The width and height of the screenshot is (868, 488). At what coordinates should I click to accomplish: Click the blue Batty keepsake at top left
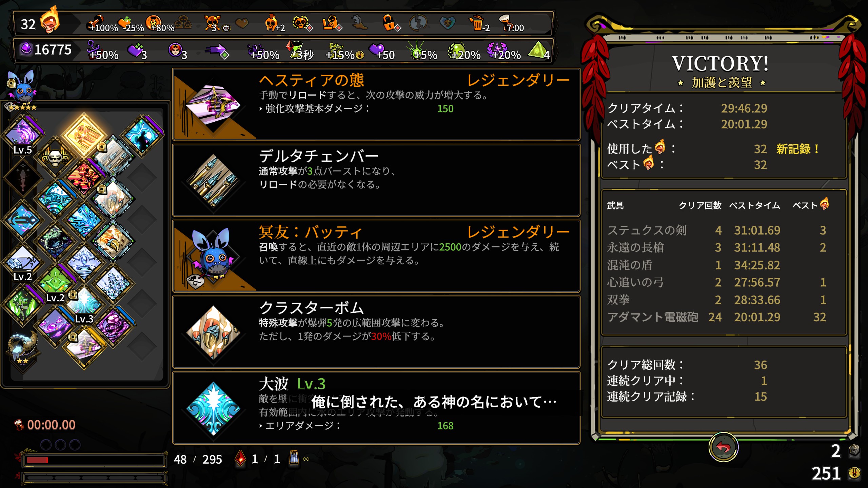pyautogui.click(x=21, y=87)
